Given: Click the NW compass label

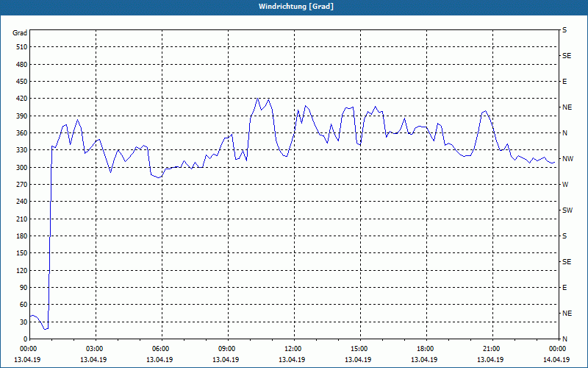Looking at the screenshot, I should click(568, 159).
